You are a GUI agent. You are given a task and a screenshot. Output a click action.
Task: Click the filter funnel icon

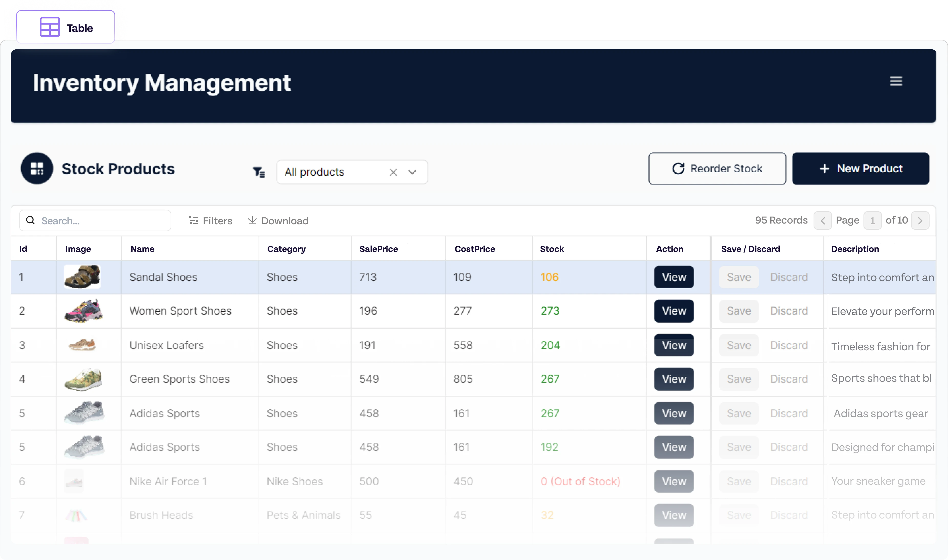pyautogui.click(x=259, y=172)
